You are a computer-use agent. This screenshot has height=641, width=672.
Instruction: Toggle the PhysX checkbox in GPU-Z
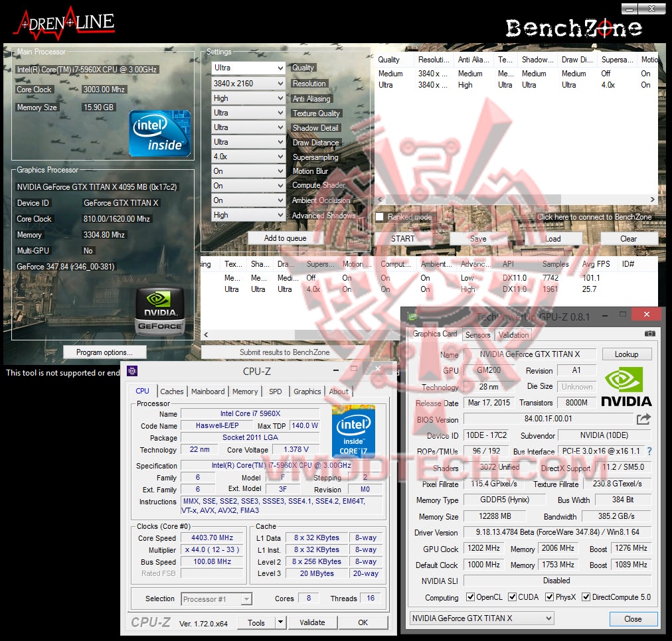point(549,597)
